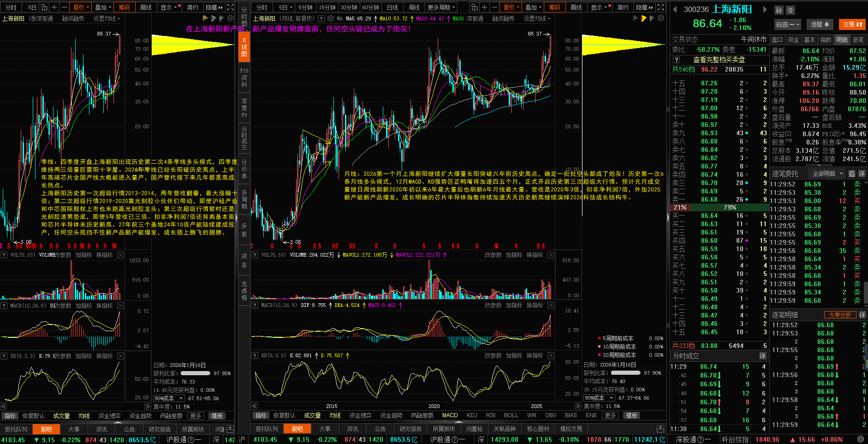Toggle 隐藏 side panel on right chart

(644, 7)
